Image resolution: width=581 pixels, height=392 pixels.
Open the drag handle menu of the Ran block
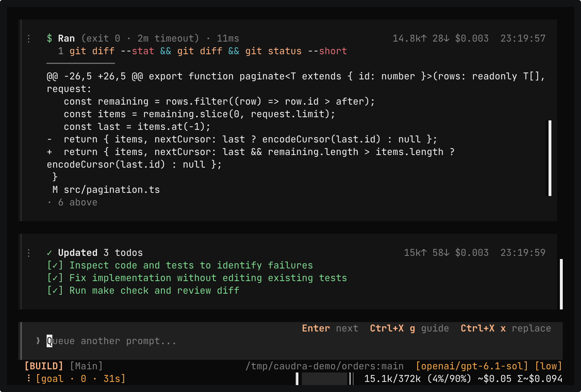[29, 38]
